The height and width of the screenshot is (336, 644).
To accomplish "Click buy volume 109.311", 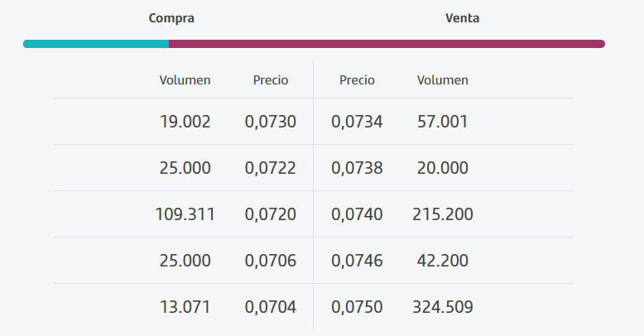I will [x=185, y=214].
